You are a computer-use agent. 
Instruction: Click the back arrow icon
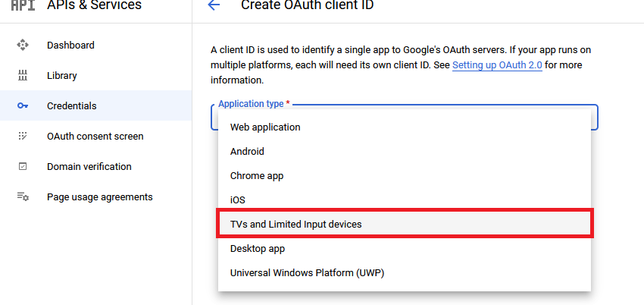(x=214, y=5)
